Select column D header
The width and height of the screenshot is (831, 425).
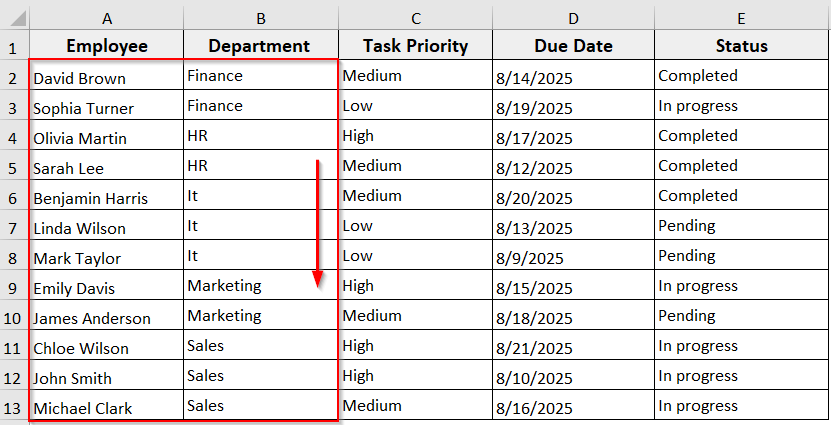pyautogui.click(x=573, y=19)
